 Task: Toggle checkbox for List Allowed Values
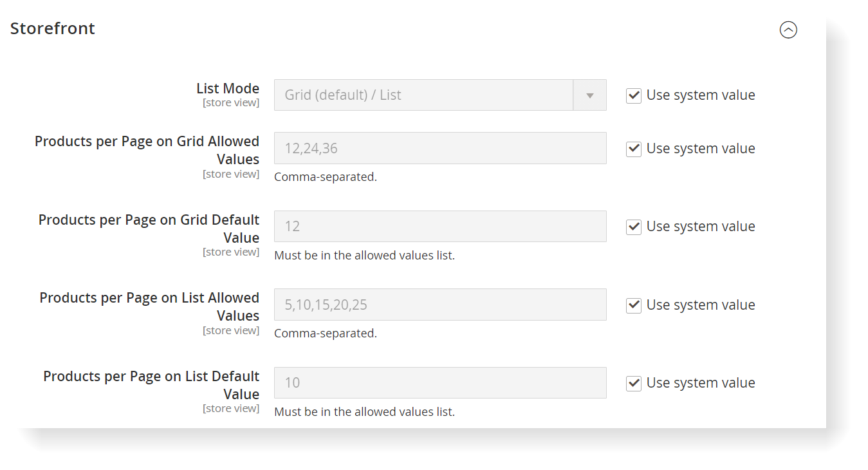click(x=634, y=305)
